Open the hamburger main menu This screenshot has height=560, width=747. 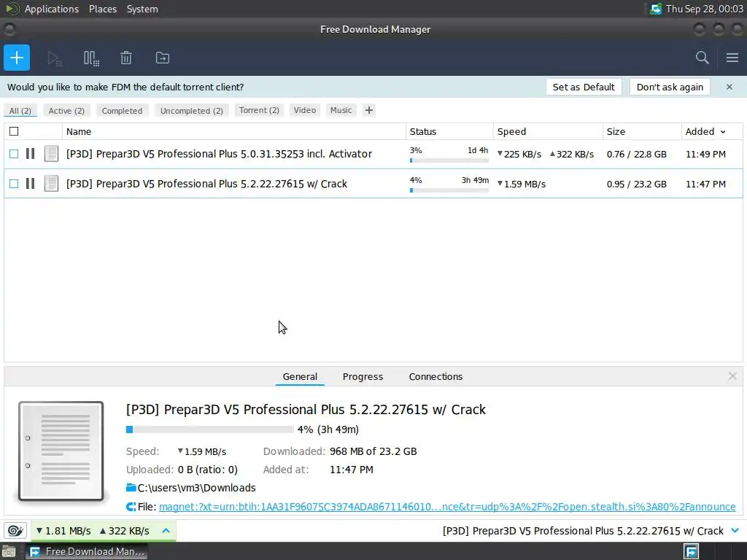[x=732, y=58]
